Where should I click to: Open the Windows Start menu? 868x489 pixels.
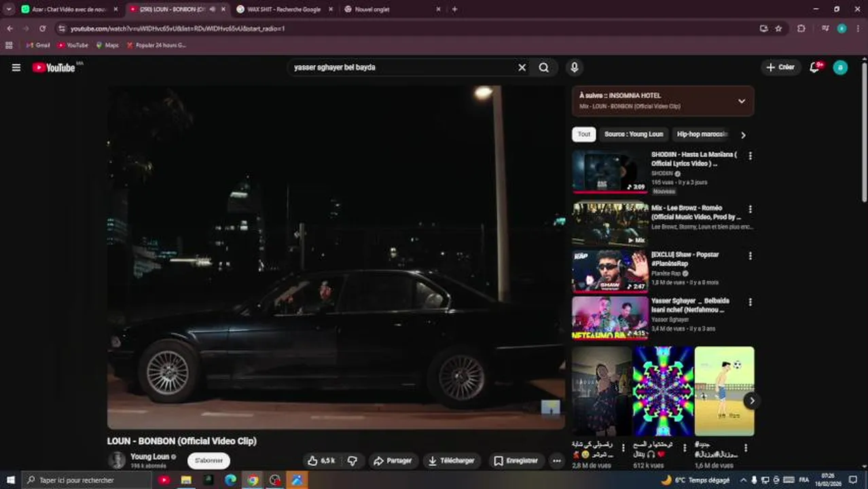tap(10, 480)
